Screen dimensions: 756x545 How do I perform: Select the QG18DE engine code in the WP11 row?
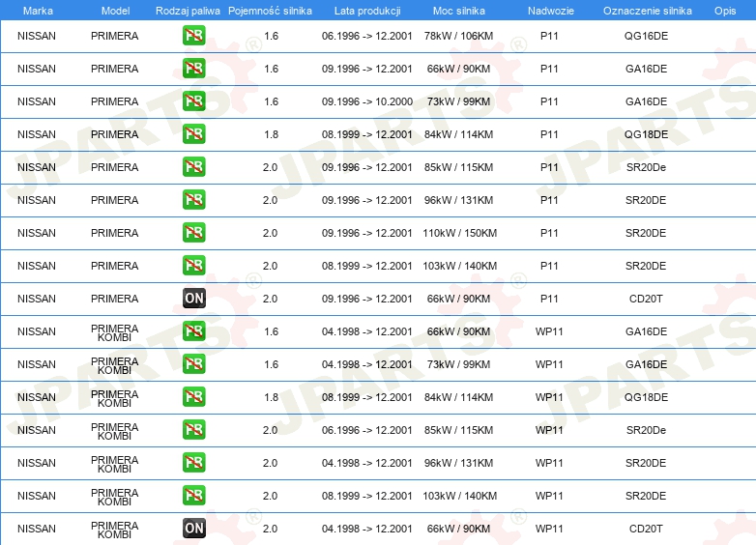[646, 397]
